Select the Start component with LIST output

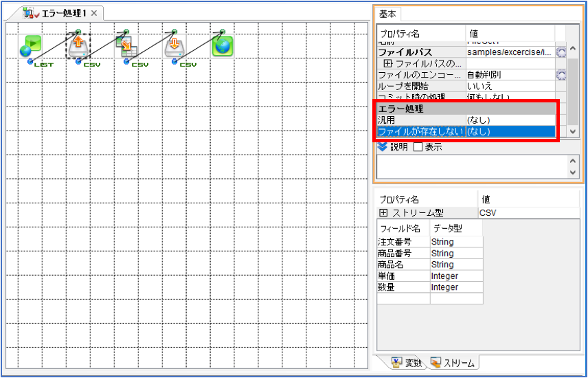[x=30, y=46]
